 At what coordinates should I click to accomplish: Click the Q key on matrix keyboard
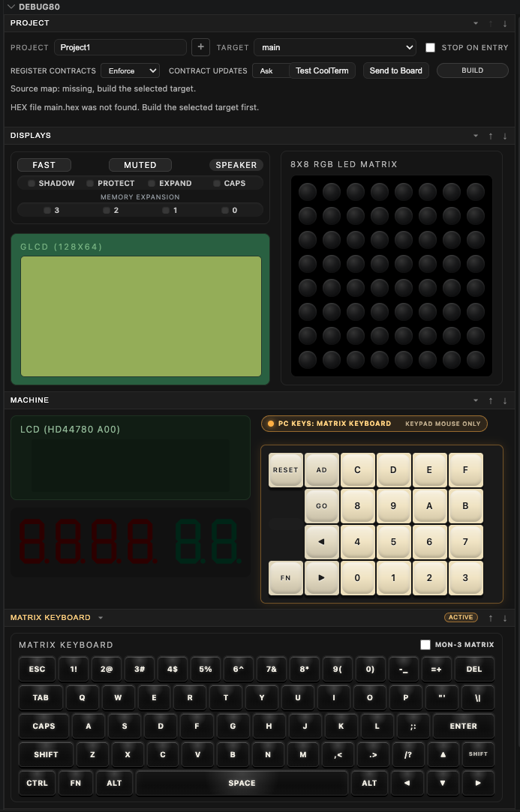pyautogui.click(x=82, y=697)
